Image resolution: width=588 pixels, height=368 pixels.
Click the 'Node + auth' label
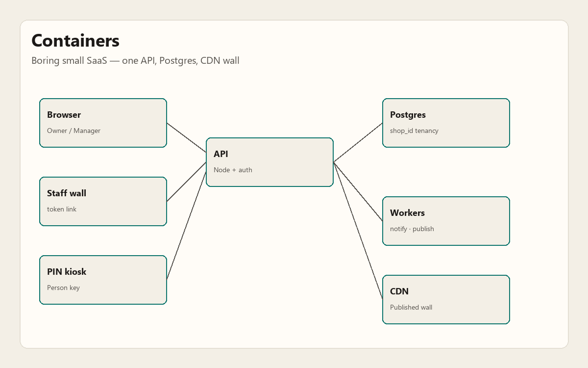click(233, 170)
